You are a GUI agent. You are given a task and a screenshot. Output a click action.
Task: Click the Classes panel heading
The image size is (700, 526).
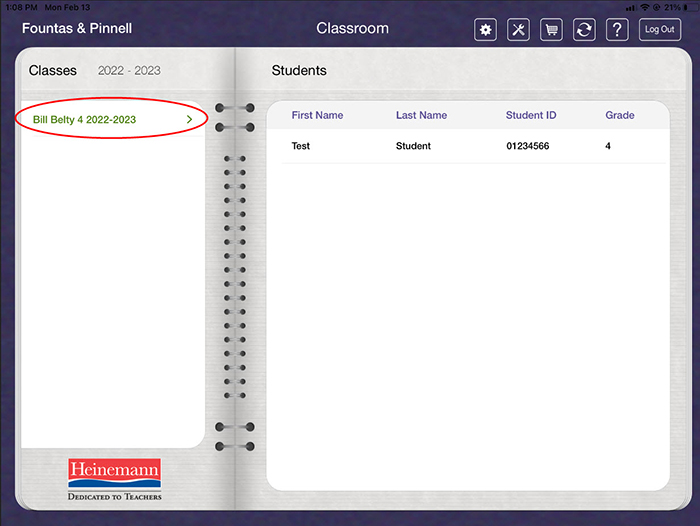coord(53,71)
